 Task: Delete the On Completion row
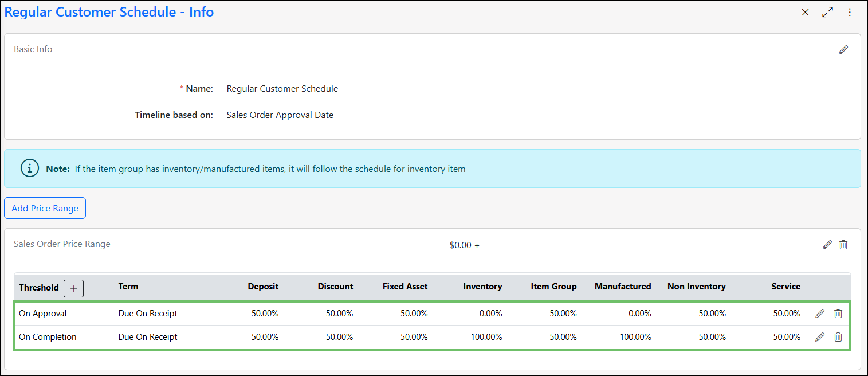point(838,337)
